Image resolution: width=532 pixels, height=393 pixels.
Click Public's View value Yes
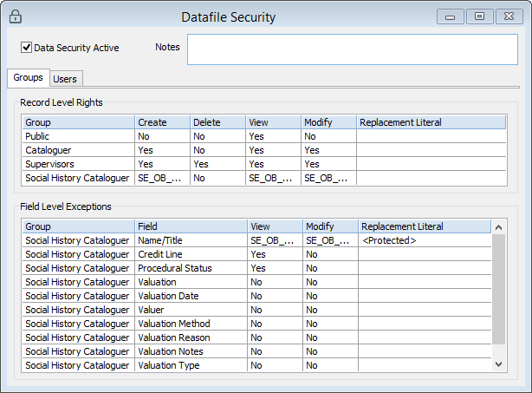273,136
